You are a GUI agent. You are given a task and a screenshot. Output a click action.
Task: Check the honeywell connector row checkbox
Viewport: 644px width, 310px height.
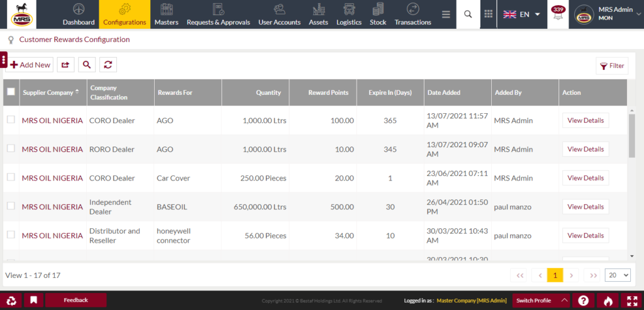(x=11, y=235)
